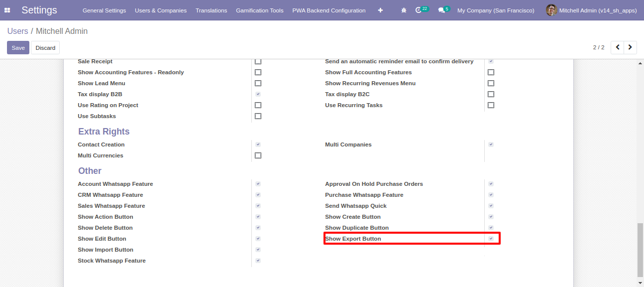Go to the previous record with the left arrow

point(618,47)
